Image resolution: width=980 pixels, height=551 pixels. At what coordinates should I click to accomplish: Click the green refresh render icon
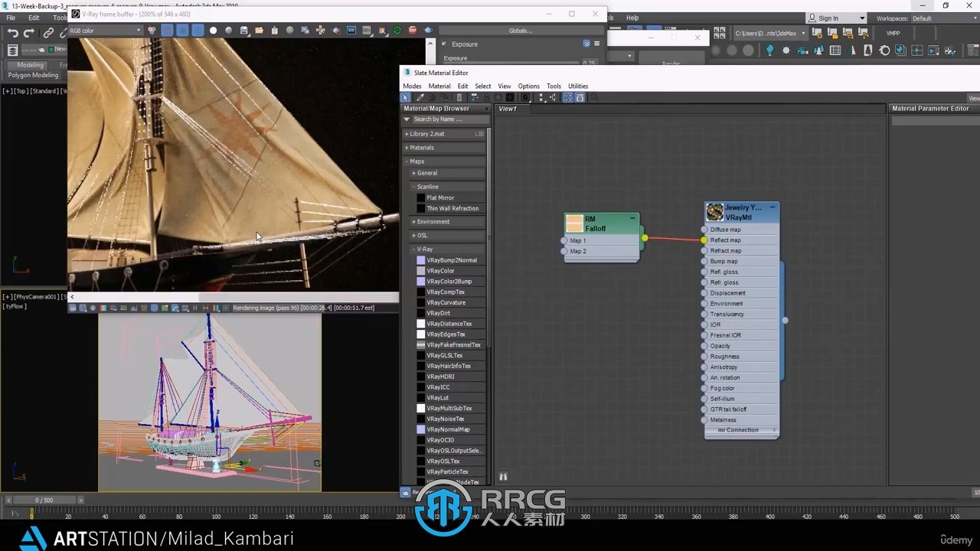[x=397, y=31]
